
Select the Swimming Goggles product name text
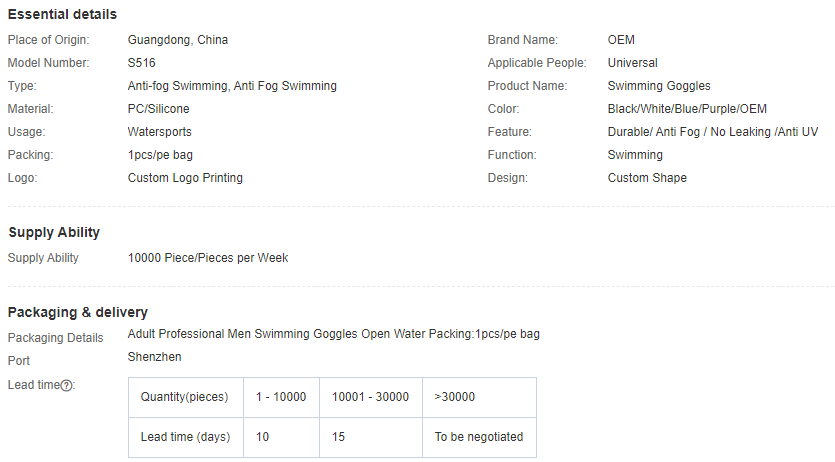coord(659,86)
